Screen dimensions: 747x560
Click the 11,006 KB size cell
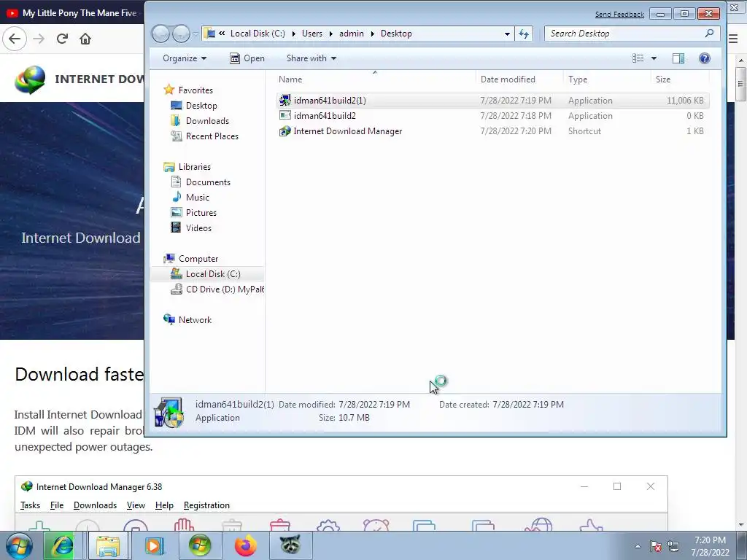[684, 101]
